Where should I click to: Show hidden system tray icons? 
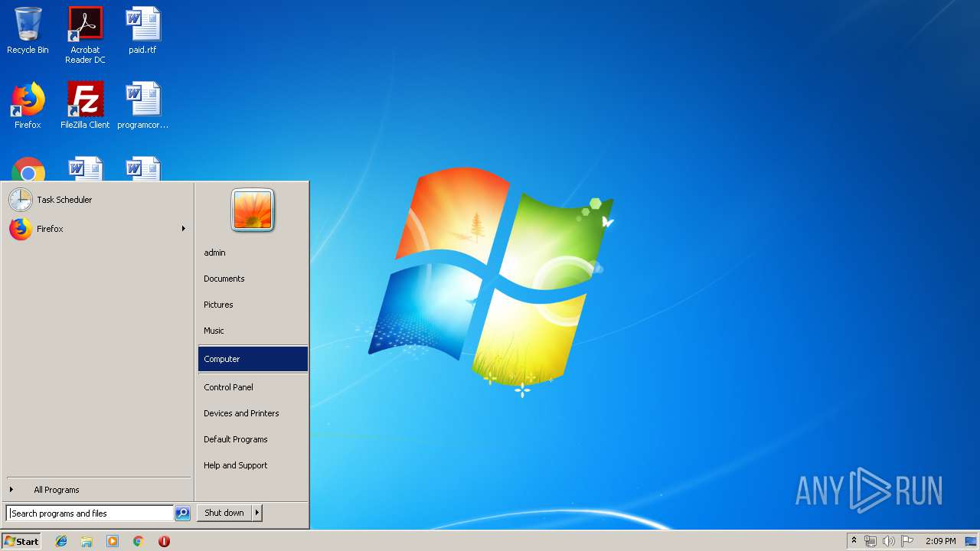tap(854, 541)
